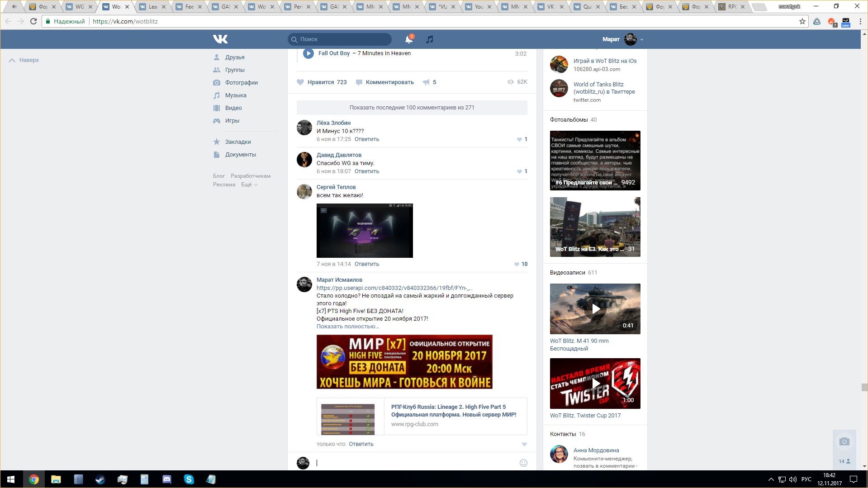Like Сергей Теплов's comment with 10 likes
This screenshot has height=488, width=868.
click(517, 264)
